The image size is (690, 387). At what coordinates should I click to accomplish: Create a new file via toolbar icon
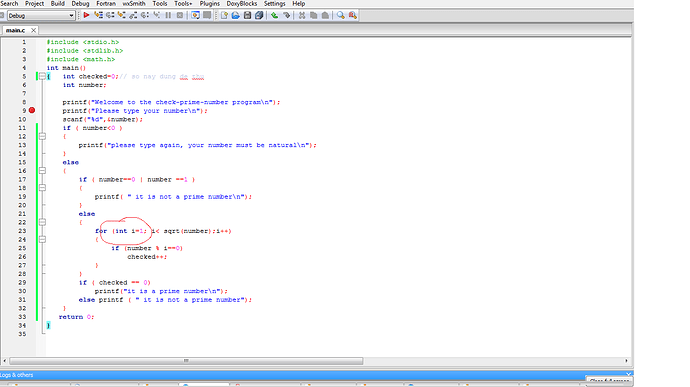pyautogui.click(x=224, y=15)
